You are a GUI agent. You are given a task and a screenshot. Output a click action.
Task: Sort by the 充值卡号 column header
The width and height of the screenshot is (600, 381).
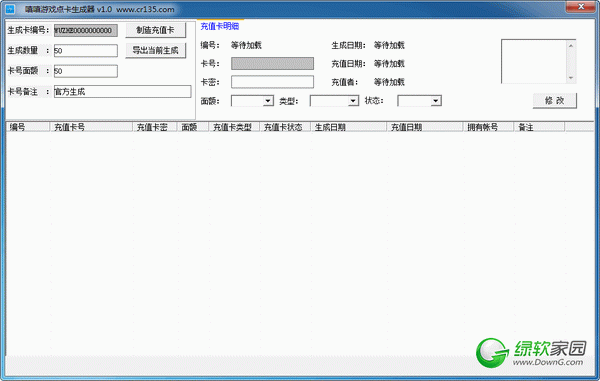click(x=91, y=127)
